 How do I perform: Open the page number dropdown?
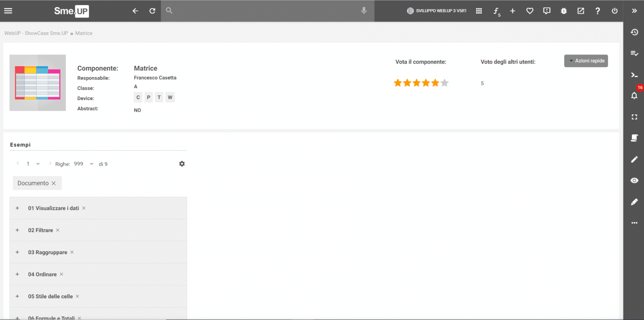38,164
